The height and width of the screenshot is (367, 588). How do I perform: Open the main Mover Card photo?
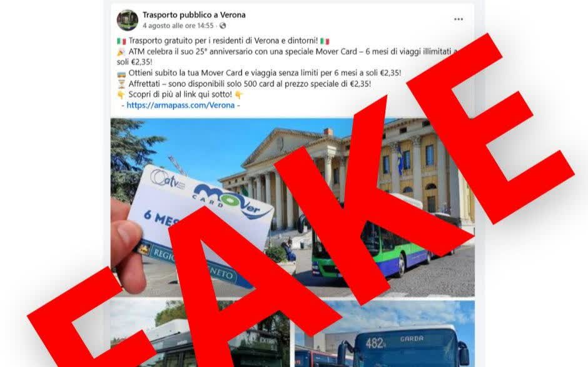[x=293, y=208]
